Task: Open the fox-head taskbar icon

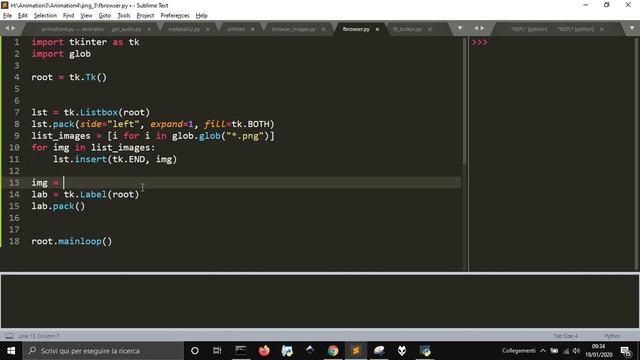Action: 402,351
